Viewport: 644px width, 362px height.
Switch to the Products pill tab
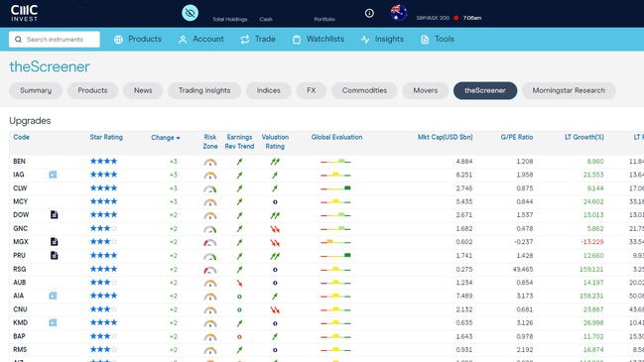93,90
